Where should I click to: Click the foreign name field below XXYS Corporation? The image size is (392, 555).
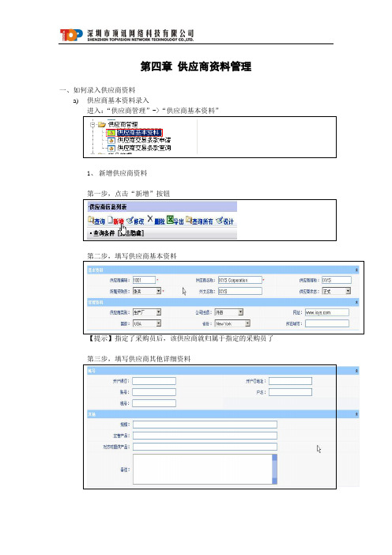tap(240, 291)
